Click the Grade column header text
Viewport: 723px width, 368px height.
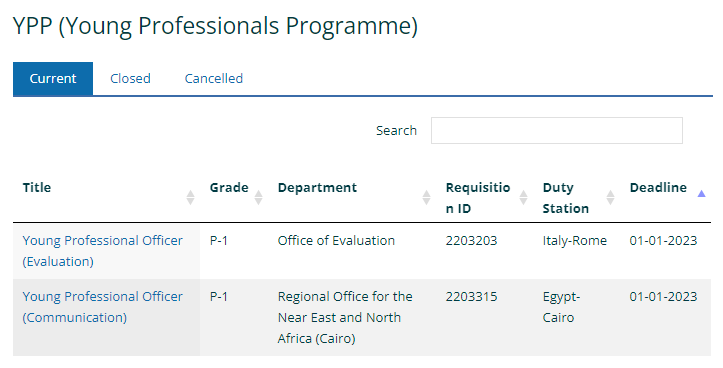(x=229, y=187)
